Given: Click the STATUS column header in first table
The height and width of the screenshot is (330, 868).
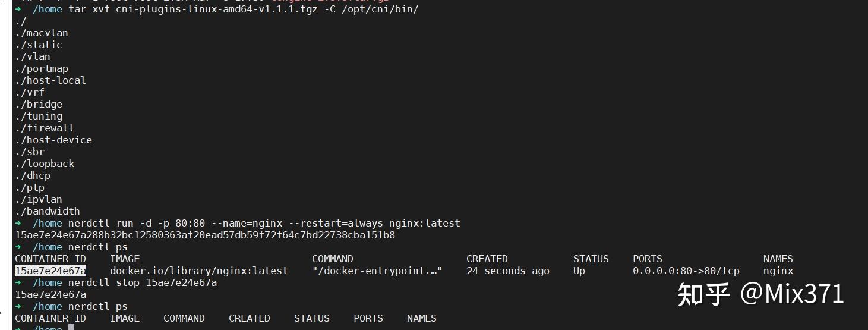Looking at the screenshot, I should [591, 259].
